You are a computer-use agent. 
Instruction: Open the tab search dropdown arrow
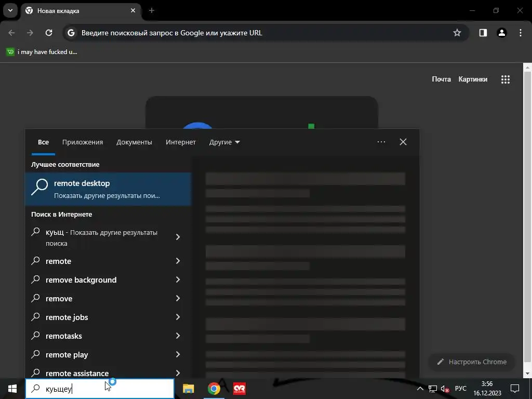click(10, 10)
